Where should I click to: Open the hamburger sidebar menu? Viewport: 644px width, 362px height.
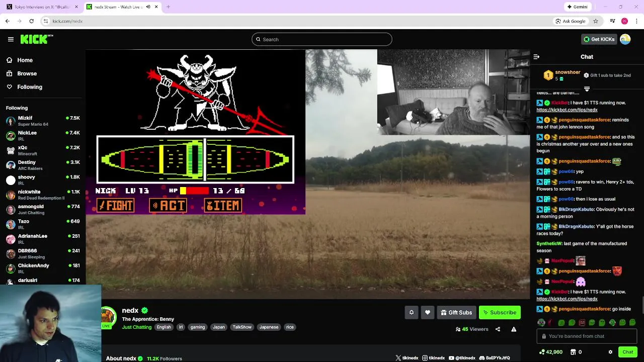point(11,39)
